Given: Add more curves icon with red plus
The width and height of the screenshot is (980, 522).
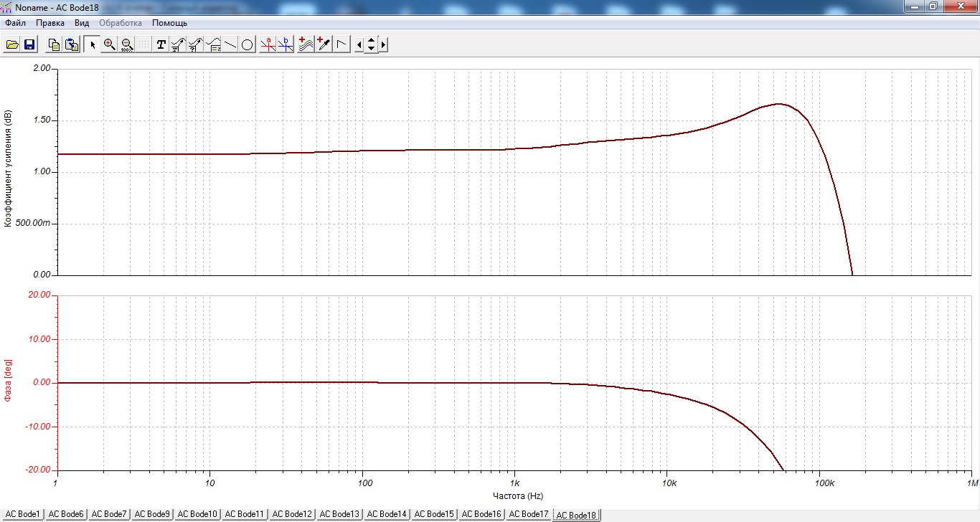Looking at the screenshot, I should point(306,44).
